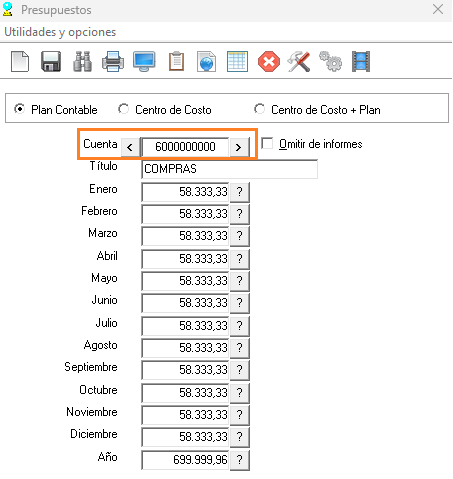Click the clipboard icon in toolbar
The width and height of the screenshot is (453, 479).
click(176, 61)
